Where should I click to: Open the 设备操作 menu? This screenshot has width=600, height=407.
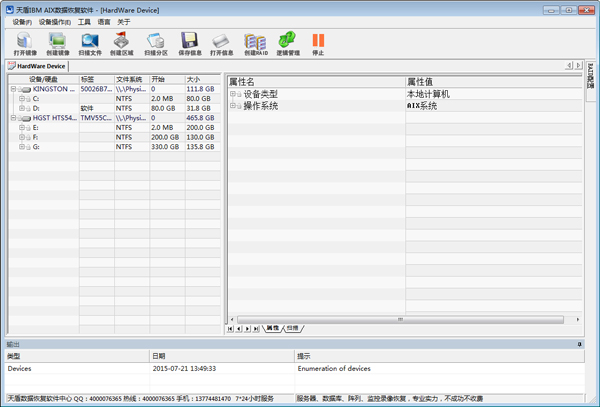54,21
